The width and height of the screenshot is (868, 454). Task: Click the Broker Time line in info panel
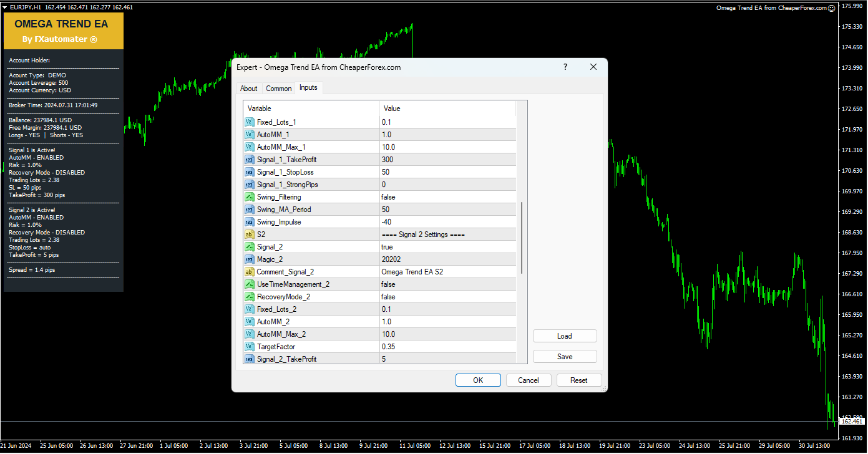(x=53, y=105)
